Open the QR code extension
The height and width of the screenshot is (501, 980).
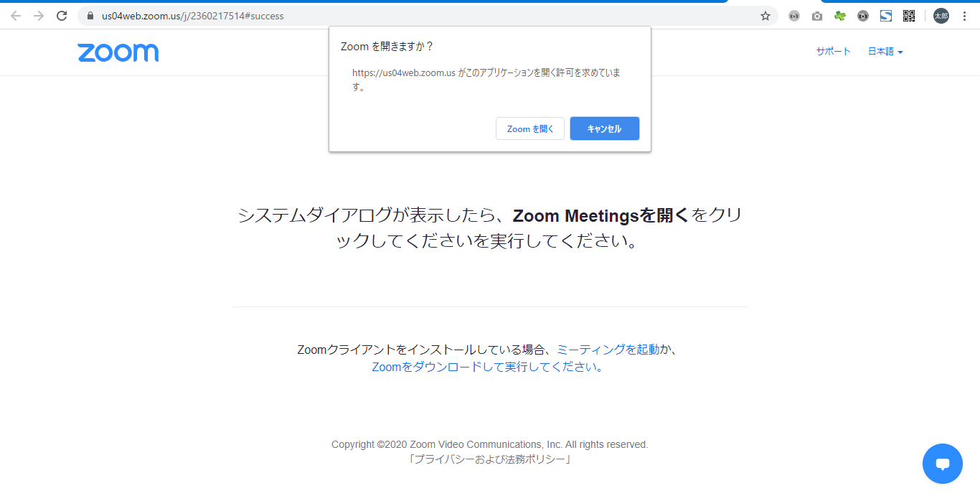point(909,16)
